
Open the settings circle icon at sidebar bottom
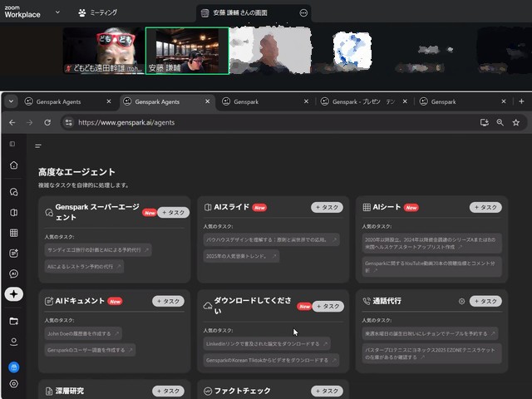tap(13, 384)
